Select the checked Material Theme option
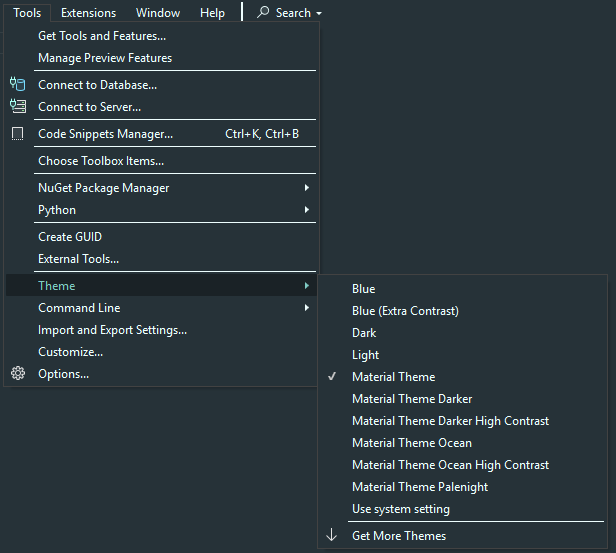This screenshot has width=616, height=553. coord(393,377)
